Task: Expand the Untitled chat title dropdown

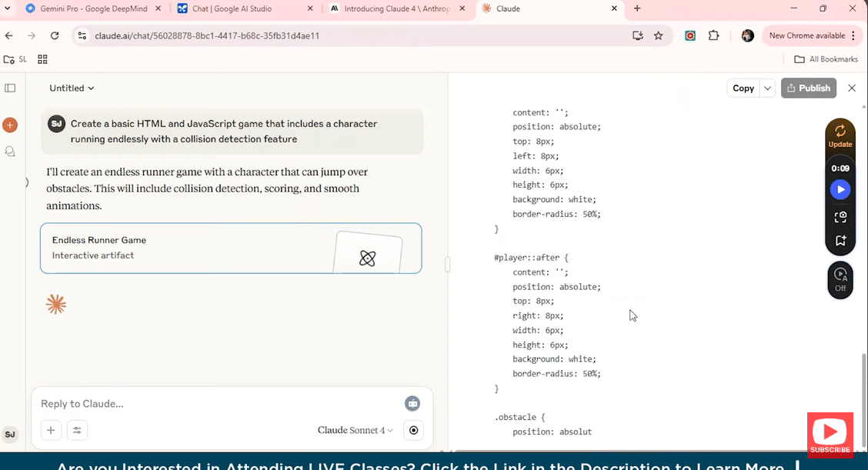Action: (72, 88)
